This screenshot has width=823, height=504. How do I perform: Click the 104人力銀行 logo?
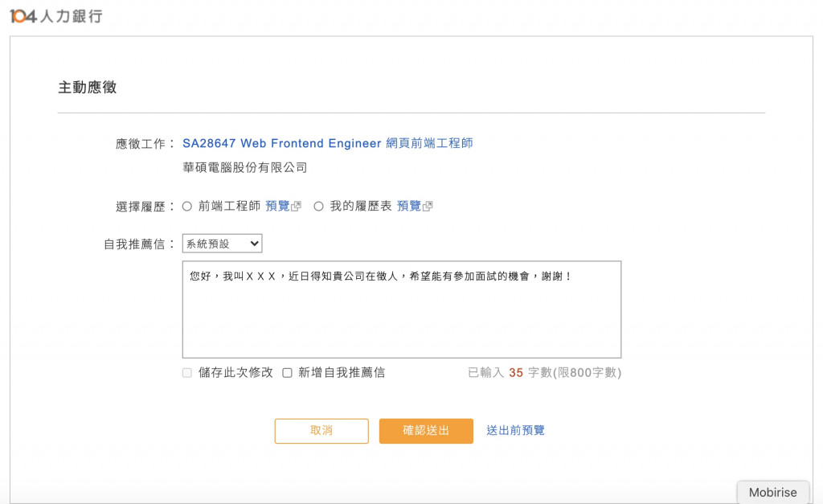[56, 16]
